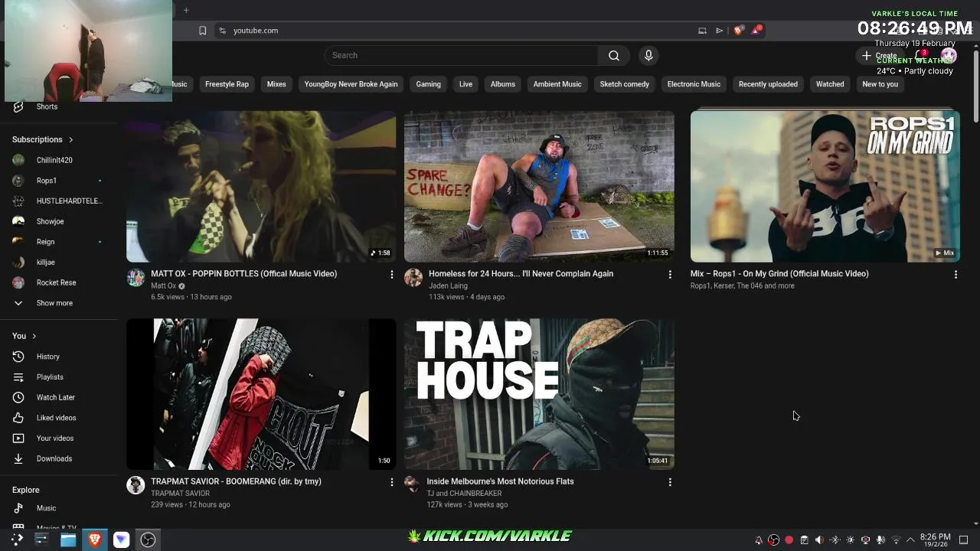Open the Watch Later clock icon
Screen dimensions: 980x551
click(x=18, y=397)
